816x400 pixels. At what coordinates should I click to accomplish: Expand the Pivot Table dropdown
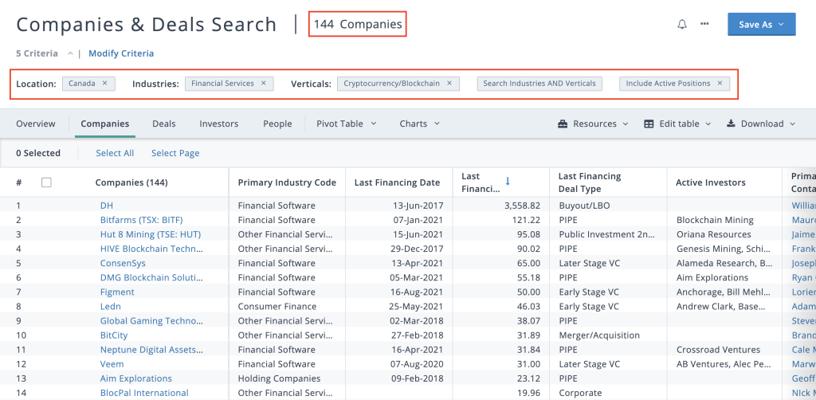point(346,124)
